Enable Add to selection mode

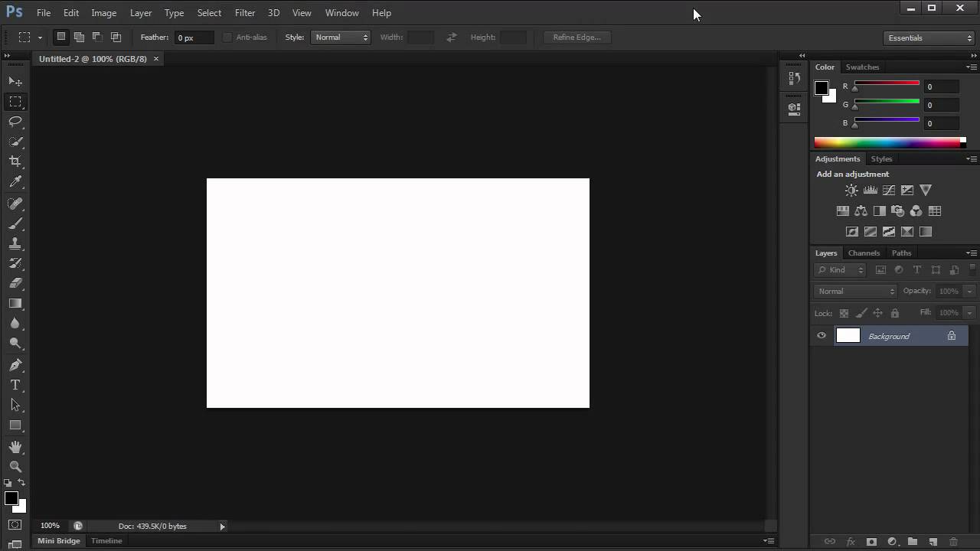79,37
